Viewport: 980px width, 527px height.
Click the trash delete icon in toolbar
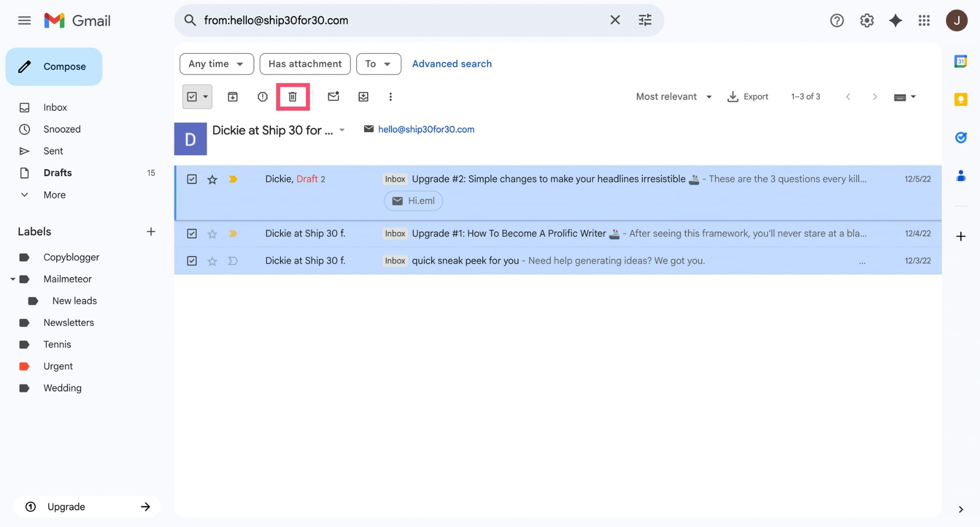(292, 97)
